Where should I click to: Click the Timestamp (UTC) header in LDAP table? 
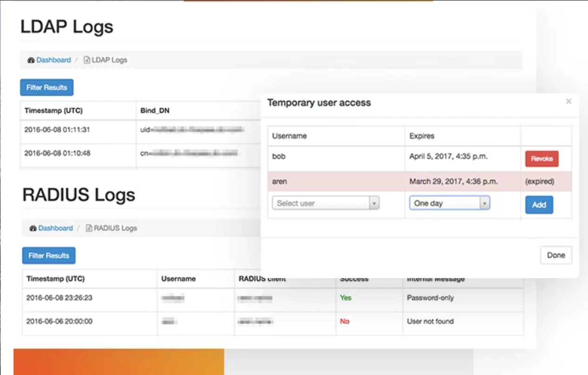(x=53, y=111)
